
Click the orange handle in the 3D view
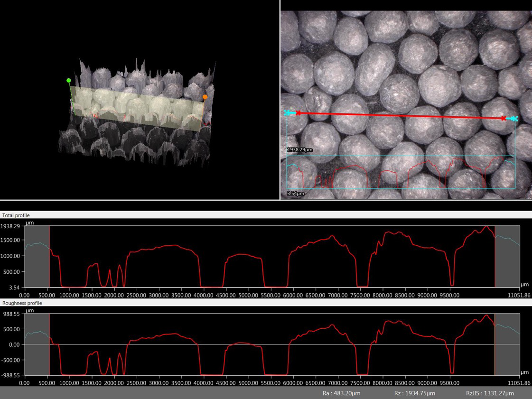[x=205, y=97]
